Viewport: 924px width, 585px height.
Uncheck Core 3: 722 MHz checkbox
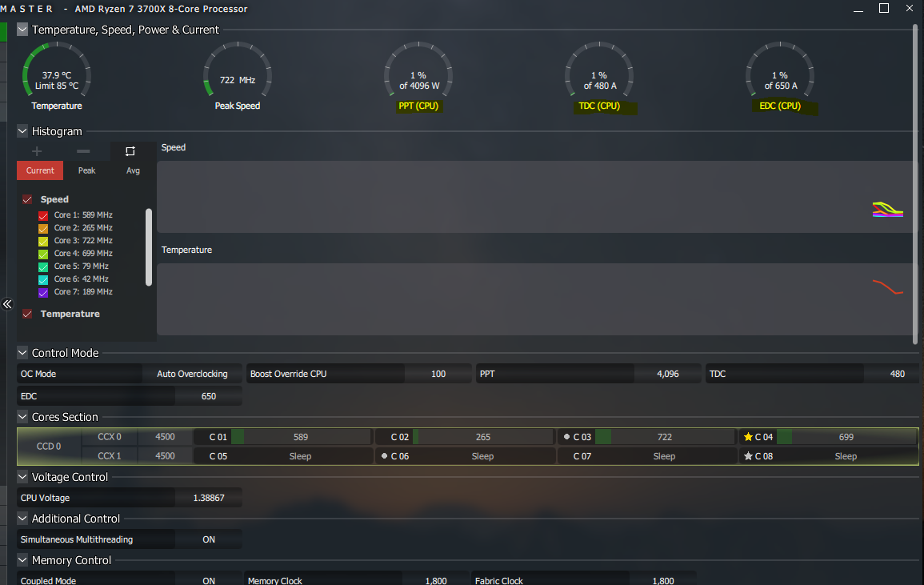pos(43,241)
